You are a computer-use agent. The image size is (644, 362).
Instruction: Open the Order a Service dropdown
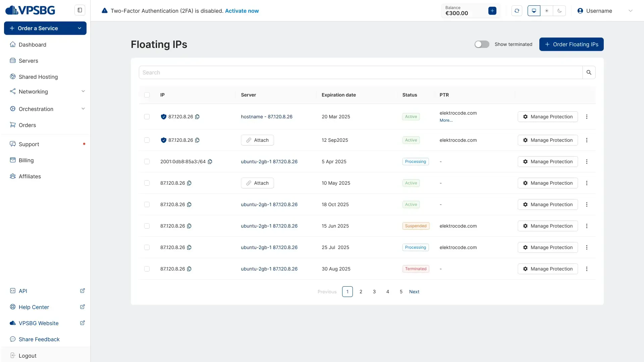click(45, 28)
